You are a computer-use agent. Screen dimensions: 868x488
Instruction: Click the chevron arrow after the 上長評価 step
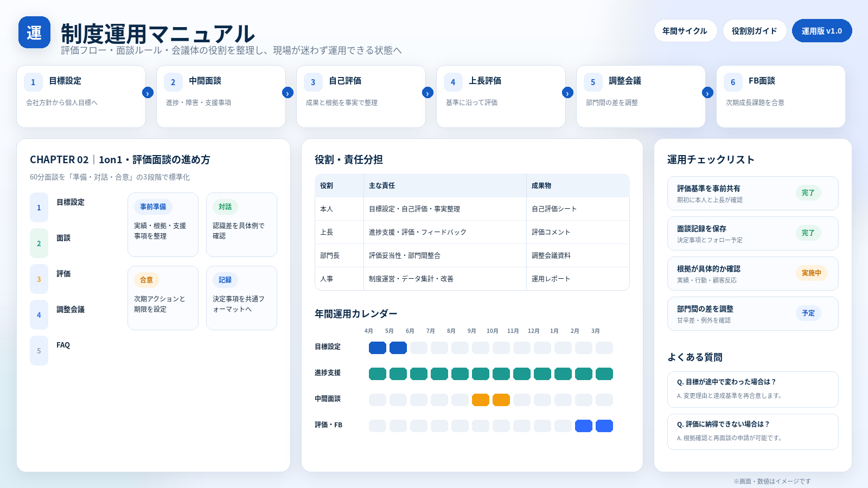click(567, 93)
